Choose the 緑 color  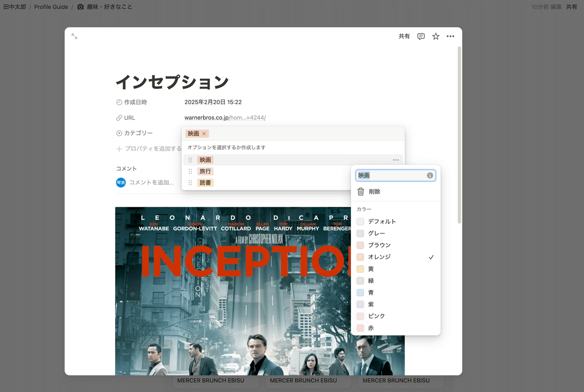click(396, 281)
